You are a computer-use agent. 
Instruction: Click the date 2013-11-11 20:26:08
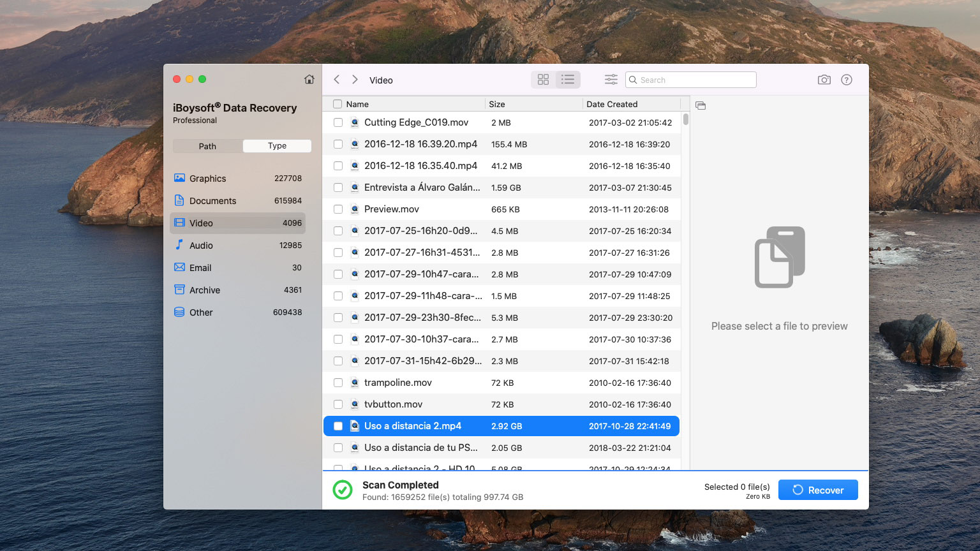[628, 209]
